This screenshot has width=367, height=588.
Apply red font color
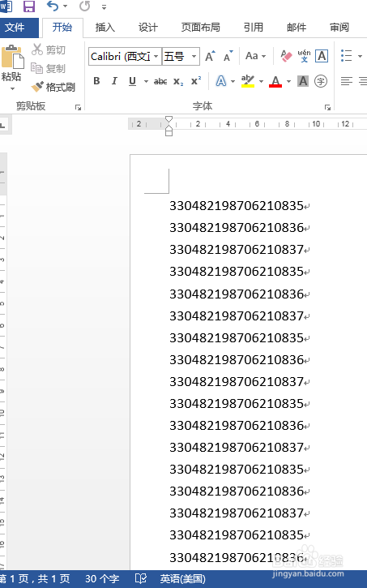(x=275, y=81)
